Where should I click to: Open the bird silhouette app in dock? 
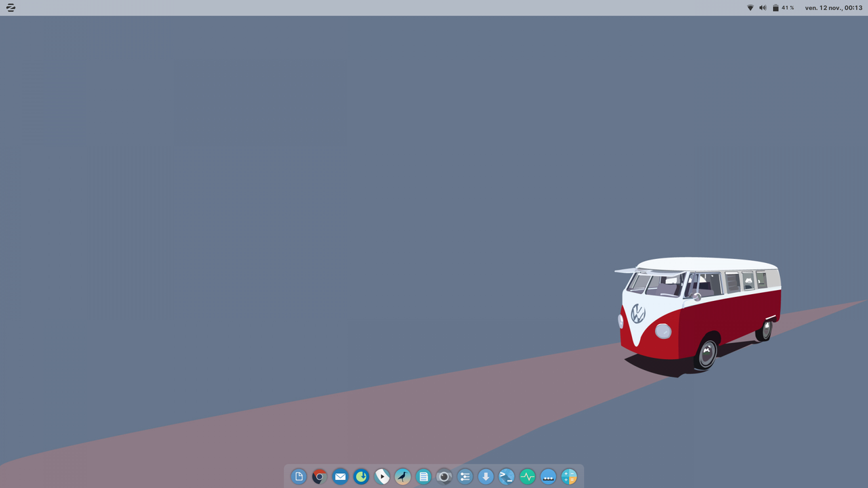[403, 476]
